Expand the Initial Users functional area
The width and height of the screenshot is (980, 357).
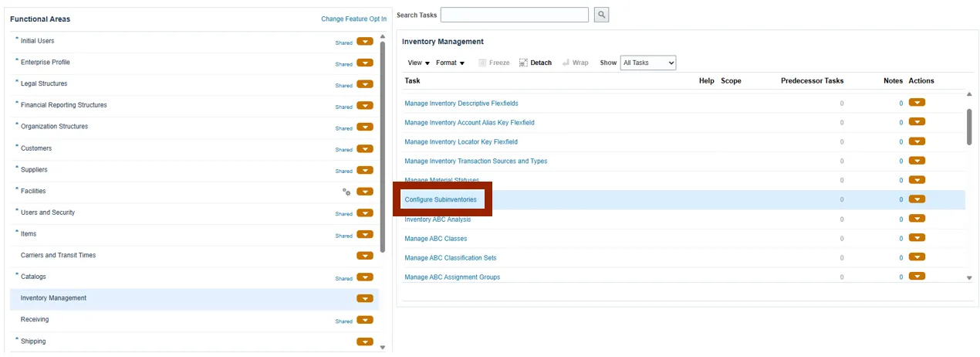[17, 39]
